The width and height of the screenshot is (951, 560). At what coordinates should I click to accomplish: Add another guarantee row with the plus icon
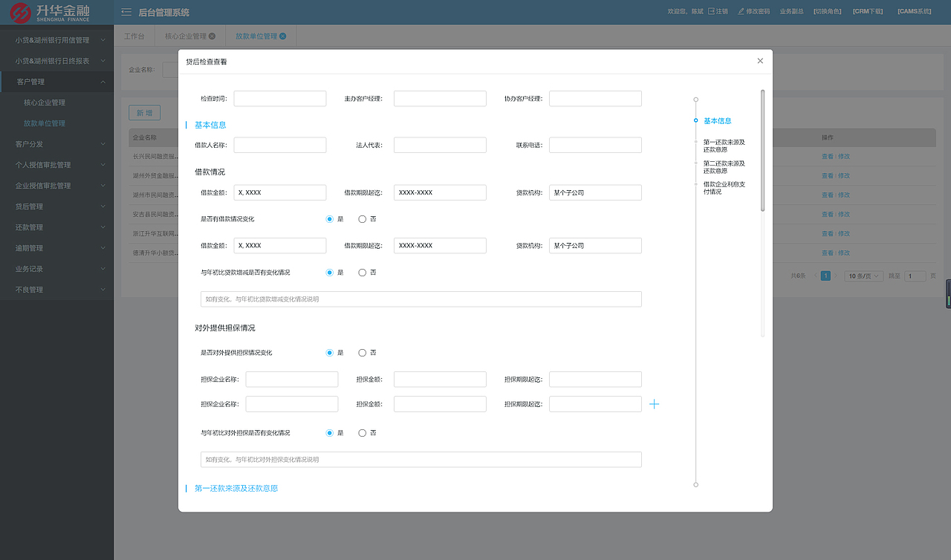[x=655, y=404]
